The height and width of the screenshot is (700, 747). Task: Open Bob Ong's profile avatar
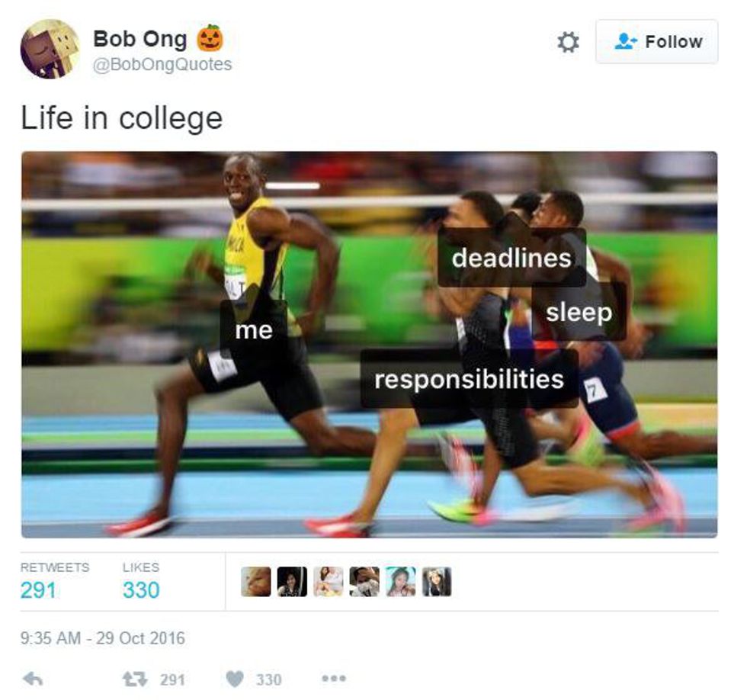coord(50,49)
